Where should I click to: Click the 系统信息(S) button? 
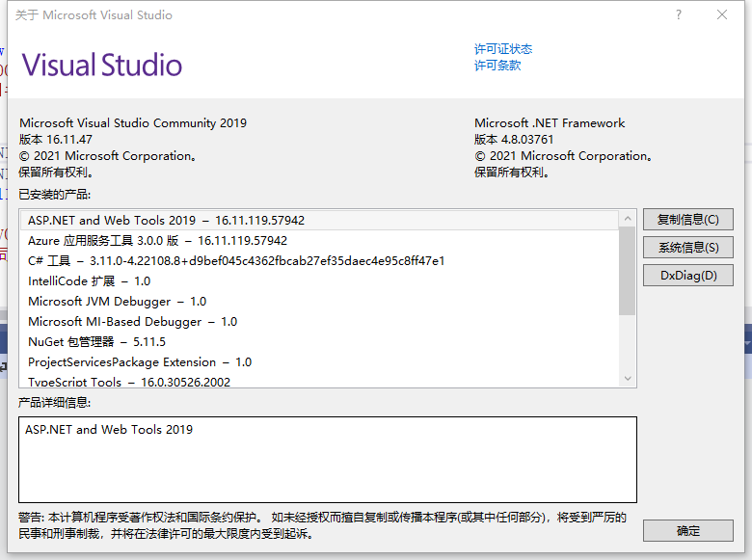click(x=687, y=248)
